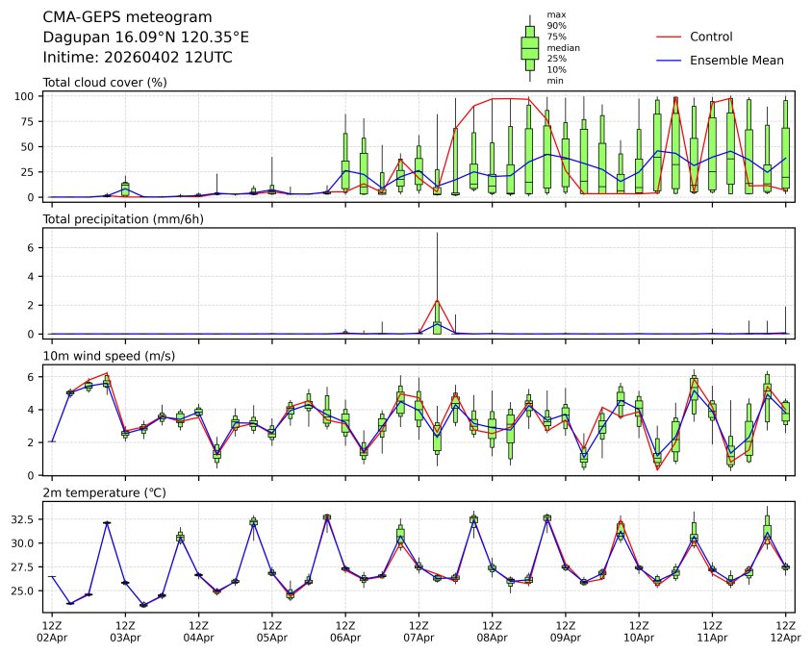Click the red Control legend line
Screen dimensions: 812x654
669,37
